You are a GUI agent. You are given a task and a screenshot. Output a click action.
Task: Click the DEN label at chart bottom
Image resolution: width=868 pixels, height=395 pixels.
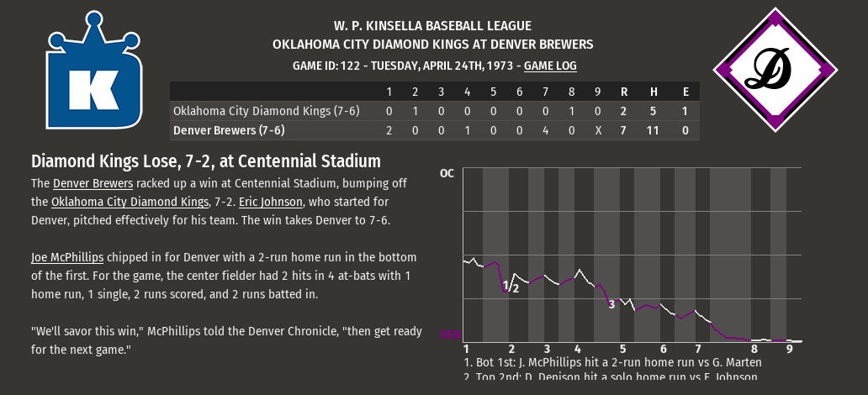[450, 334]
